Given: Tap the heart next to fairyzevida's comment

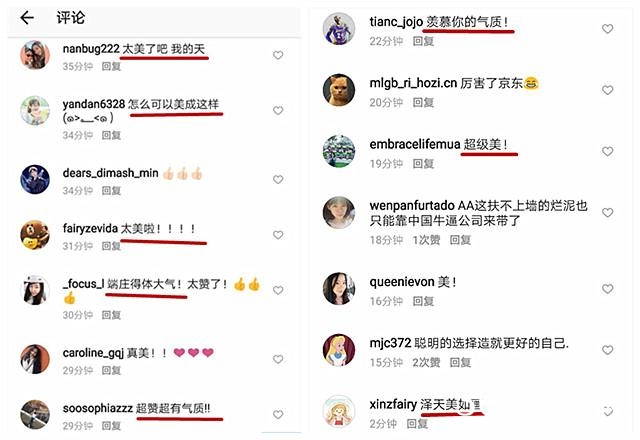Looking at the screenshot, I should point(278,235).
